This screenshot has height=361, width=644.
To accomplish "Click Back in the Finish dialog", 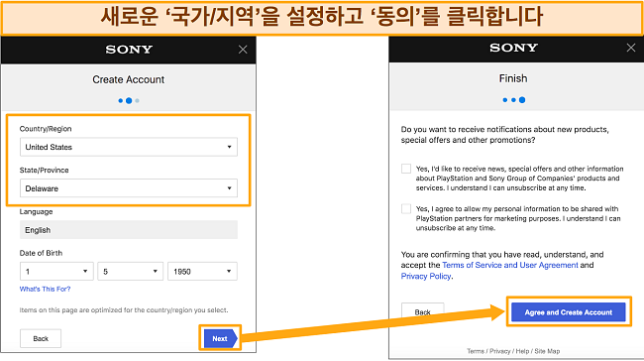I will point(423,312).
